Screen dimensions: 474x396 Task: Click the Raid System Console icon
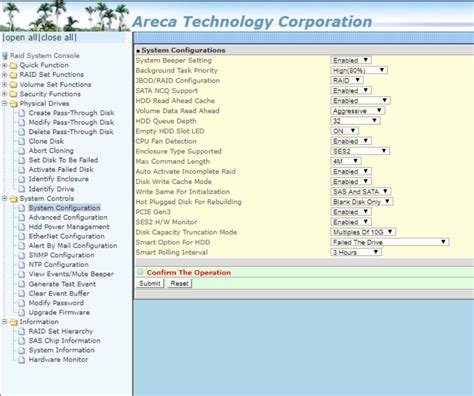(x=5, y=56)
